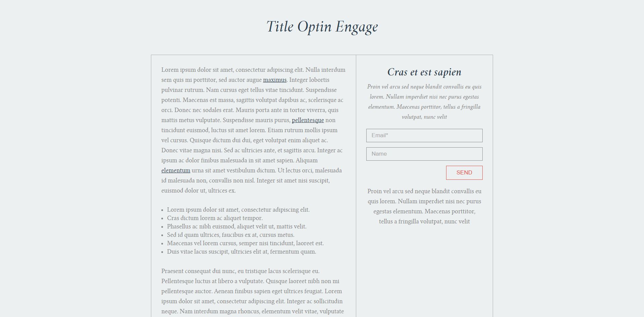Click into the Name text field

pos(424,154)
